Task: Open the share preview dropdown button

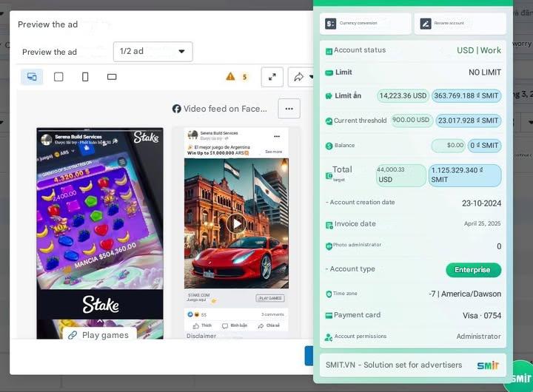Action: coord(301,77)
